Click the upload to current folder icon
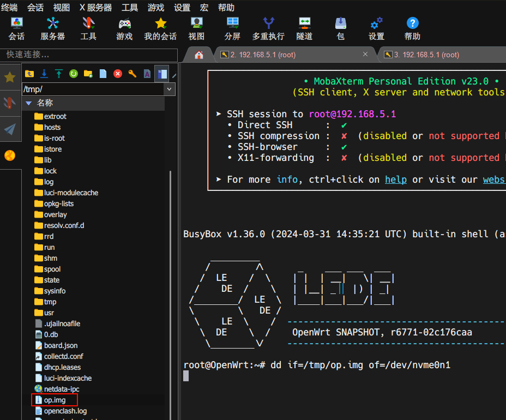Viewport: 506px width, 420px height. coord(59,74)
